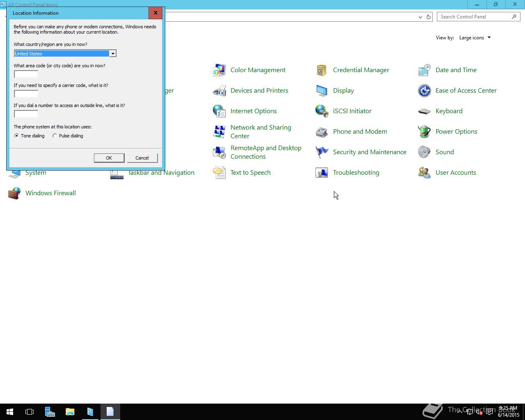The image size is (525, 420).
Task: Open Network and Sharing Center icon
Action: (219, 132)
